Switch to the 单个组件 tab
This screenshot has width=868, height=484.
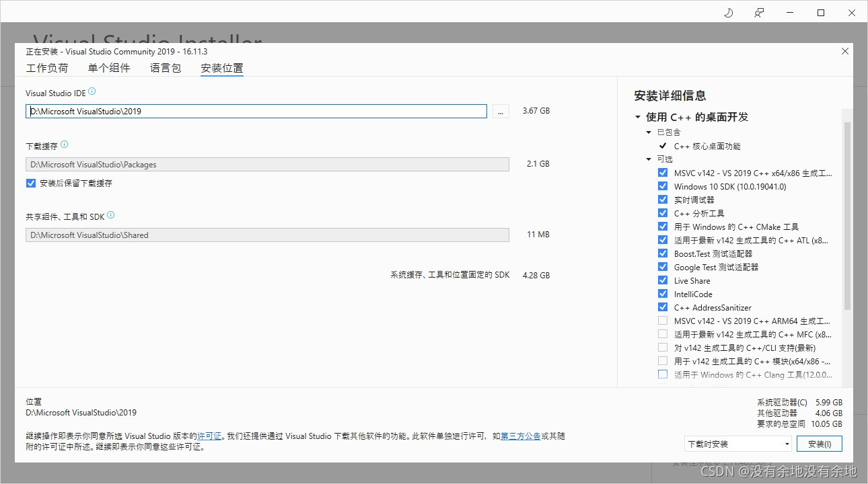click(x=109, y=68)
